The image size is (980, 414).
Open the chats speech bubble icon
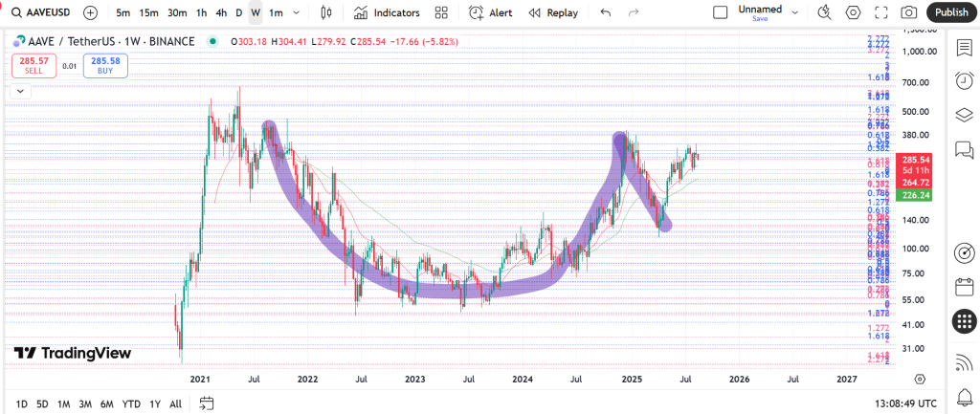click(965, 149)
